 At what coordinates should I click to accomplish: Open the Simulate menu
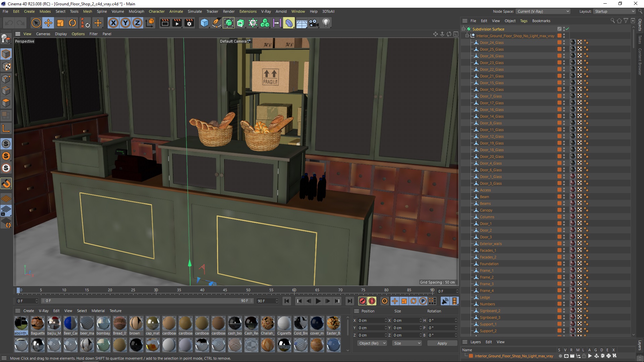(x=195, y=11)
